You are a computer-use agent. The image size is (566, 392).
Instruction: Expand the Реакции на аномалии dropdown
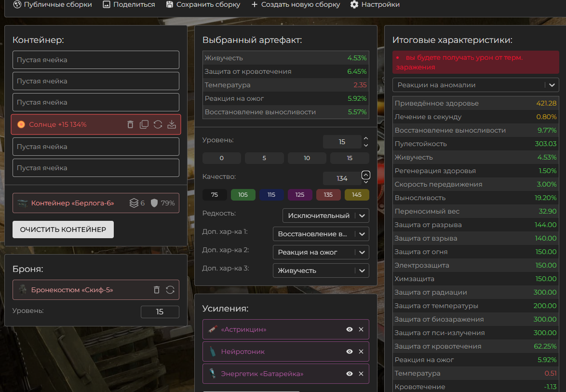(475, 85)
